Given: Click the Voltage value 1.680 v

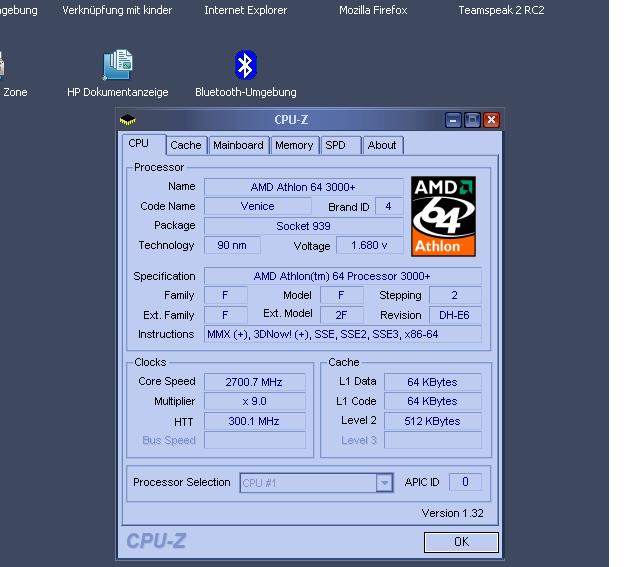Looking at the screenshot, I should coord(369,245).
